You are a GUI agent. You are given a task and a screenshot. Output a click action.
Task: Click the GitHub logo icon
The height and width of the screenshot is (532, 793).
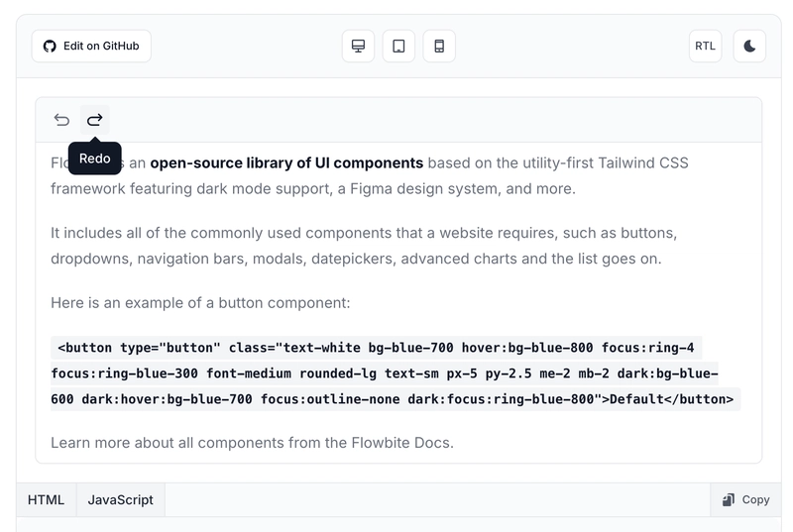pyautogui.click(x=50, y=47)
